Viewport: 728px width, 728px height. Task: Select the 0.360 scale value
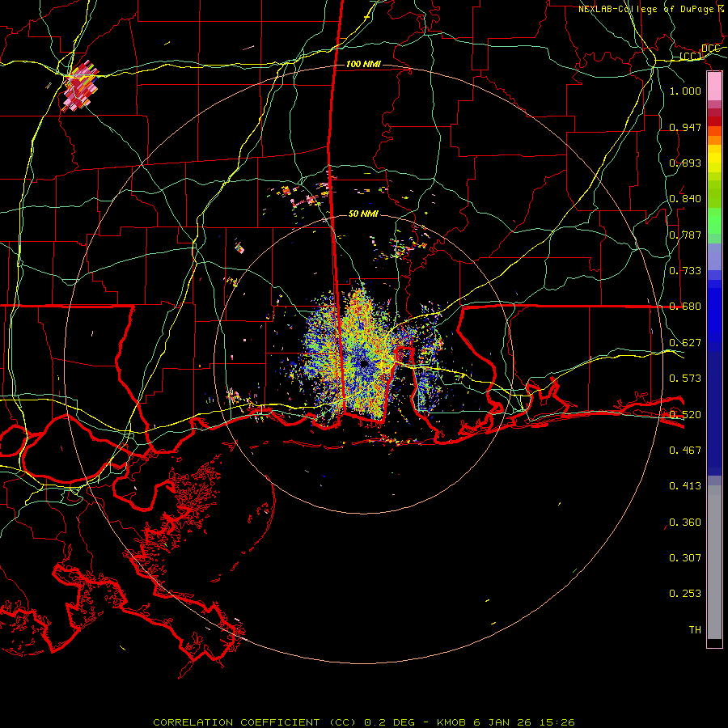pos(685,523)
